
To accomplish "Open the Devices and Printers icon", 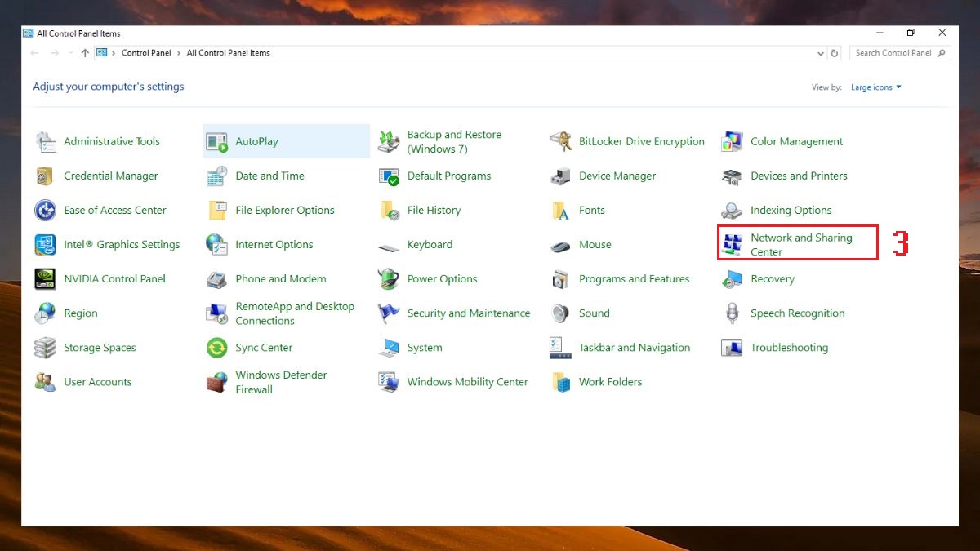I will [x=732, y=176].
